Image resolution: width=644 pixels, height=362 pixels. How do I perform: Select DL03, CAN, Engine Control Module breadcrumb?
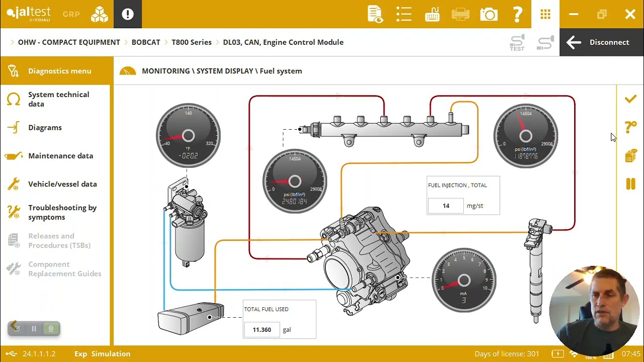(x=283, y=42)
